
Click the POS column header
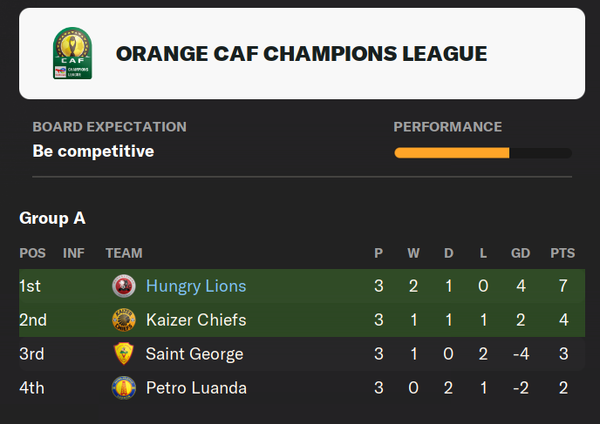[33, 253]
